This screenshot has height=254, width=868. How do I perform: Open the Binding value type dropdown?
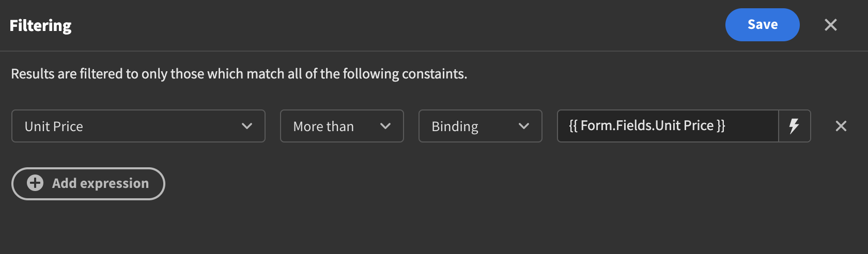tap(481, 126)
